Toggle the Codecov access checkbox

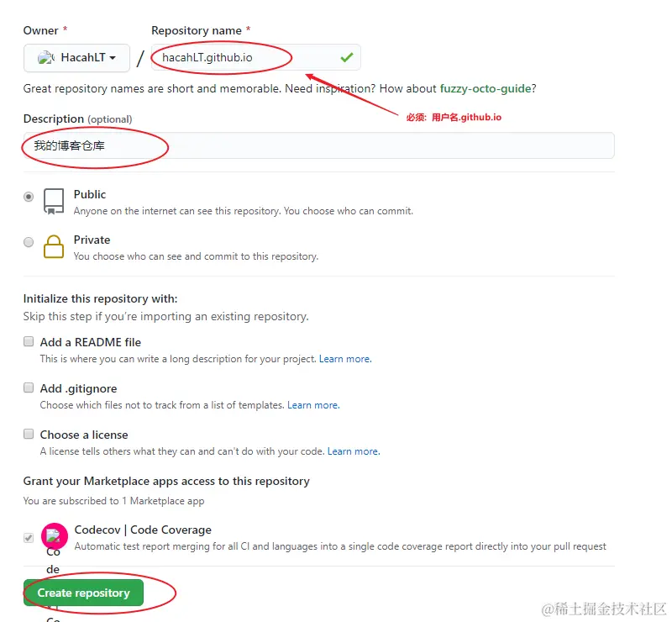point(29,538)
